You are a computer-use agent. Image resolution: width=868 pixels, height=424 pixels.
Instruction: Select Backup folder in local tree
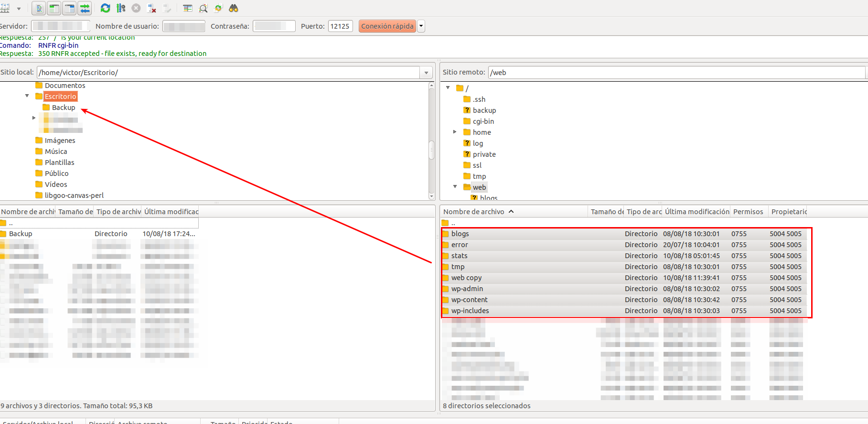(64, 108)
